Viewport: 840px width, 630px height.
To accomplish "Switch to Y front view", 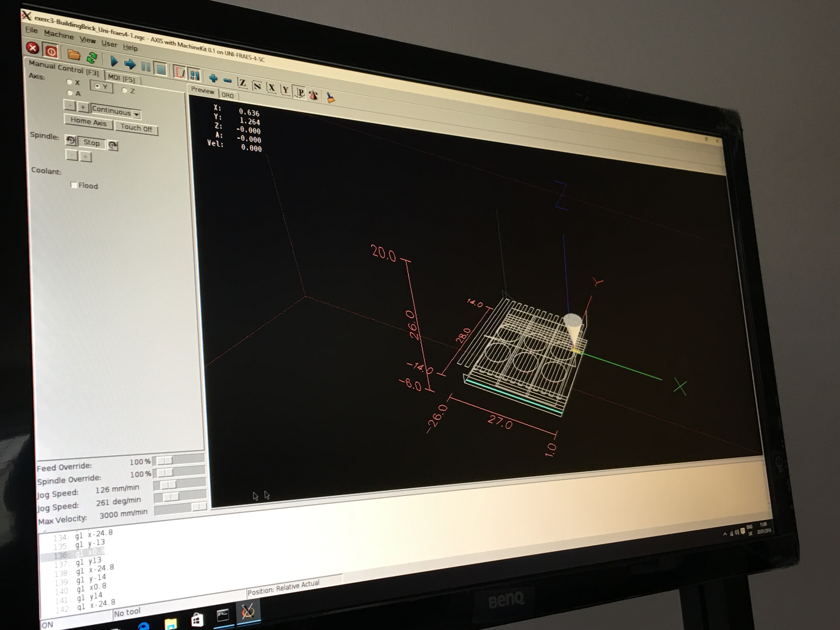I will 285,90.
